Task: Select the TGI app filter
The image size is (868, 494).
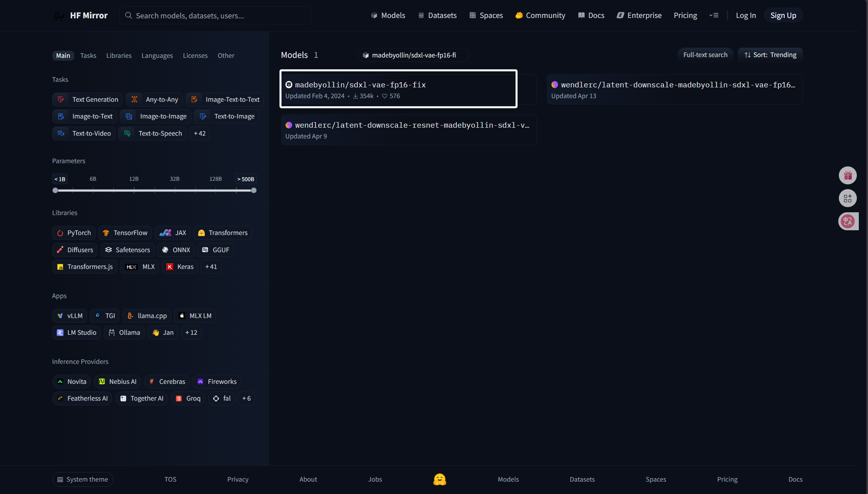Action: 105,316
